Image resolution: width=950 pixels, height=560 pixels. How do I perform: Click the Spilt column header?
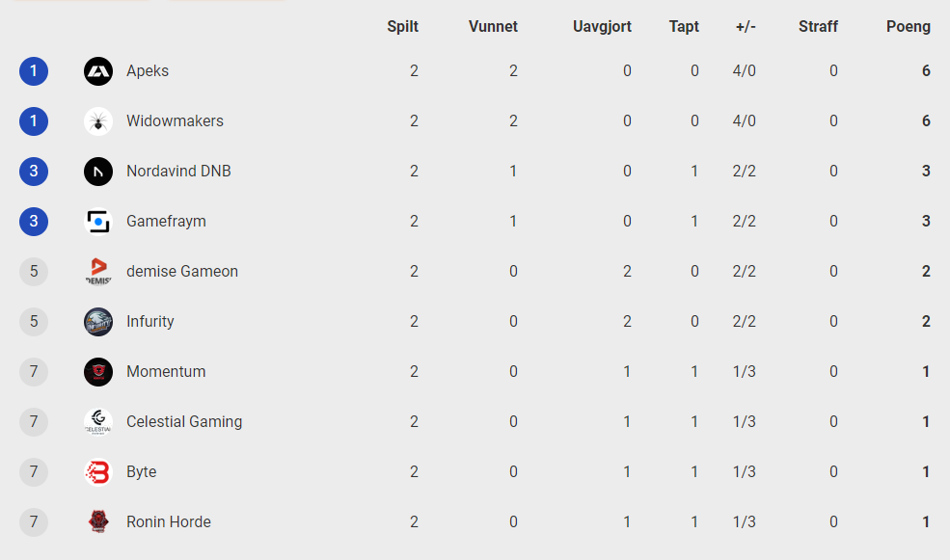click(403, 27)
